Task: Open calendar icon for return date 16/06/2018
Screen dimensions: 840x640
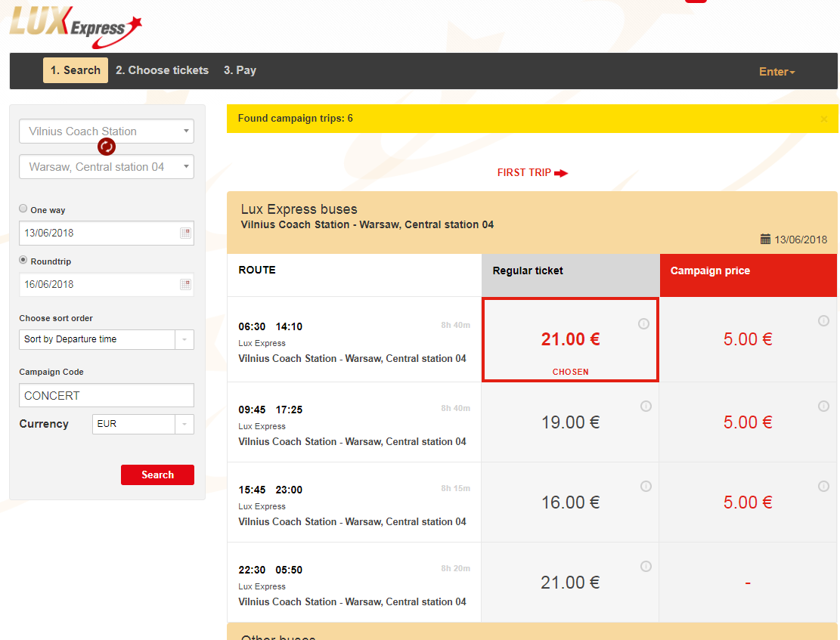Action: tap(185, 284)
